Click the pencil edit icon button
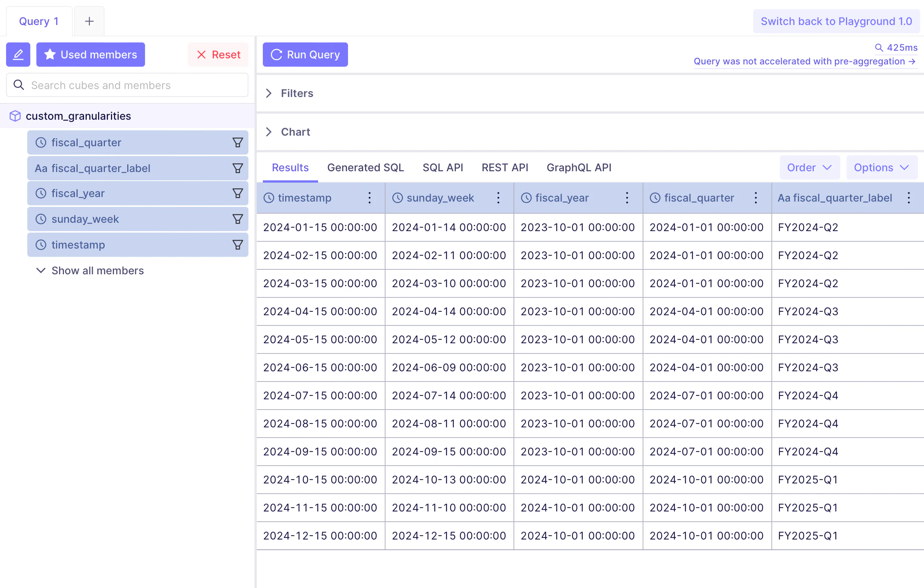Image resolution: width=924 pixels, height=588 pixels. point(18,55)
